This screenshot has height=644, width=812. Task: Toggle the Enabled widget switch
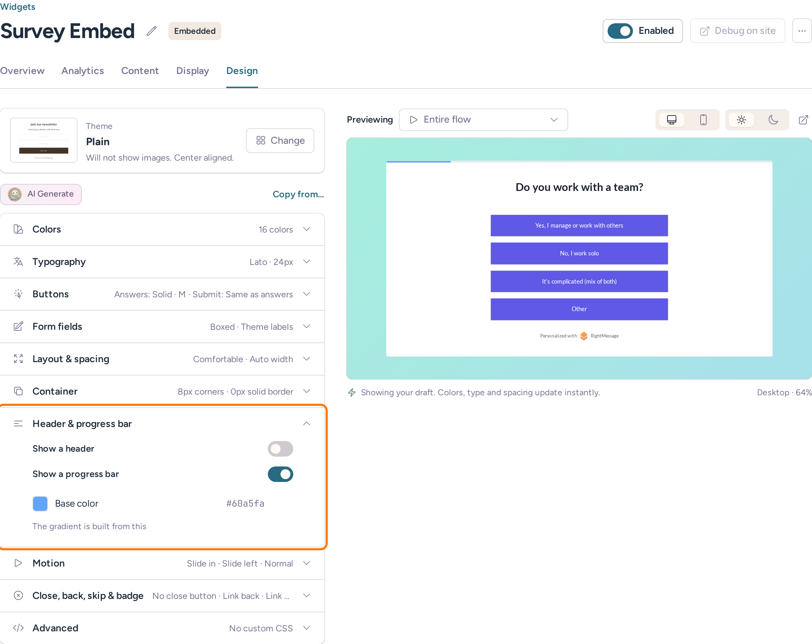click(x=620, y=31)
